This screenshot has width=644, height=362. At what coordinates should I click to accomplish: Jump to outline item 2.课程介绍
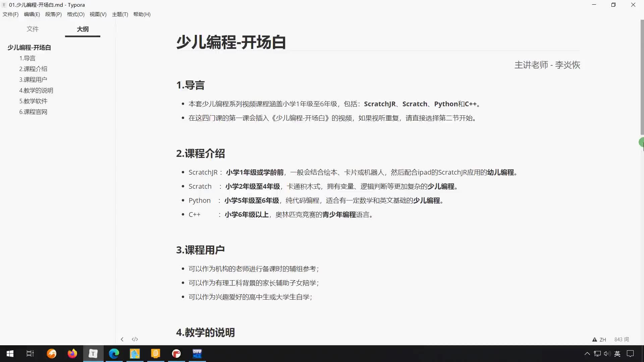[x=33, y=69]
